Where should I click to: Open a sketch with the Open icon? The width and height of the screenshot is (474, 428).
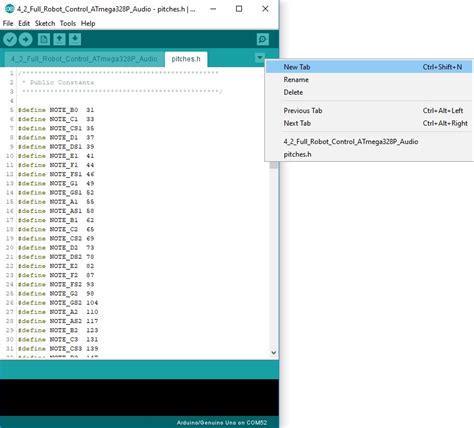59,39
